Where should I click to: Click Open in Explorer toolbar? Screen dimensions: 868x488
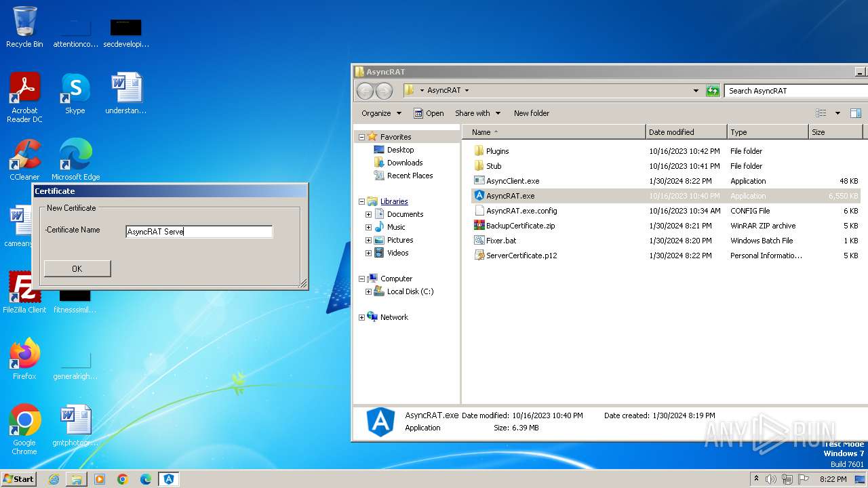(x=429, y=113)
